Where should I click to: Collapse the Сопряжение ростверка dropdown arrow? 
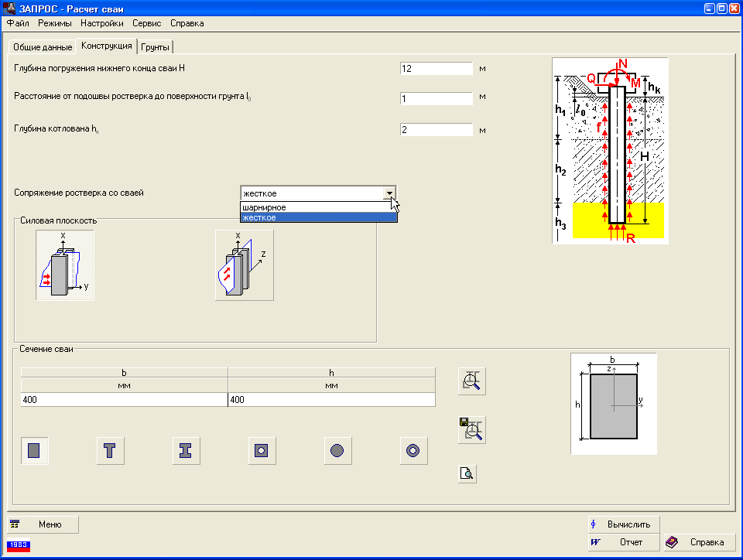389,193
